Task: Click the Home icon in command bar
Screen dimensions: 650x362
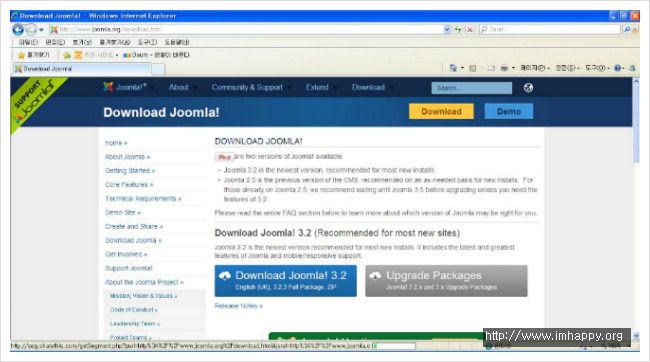Action: (453, 68)
